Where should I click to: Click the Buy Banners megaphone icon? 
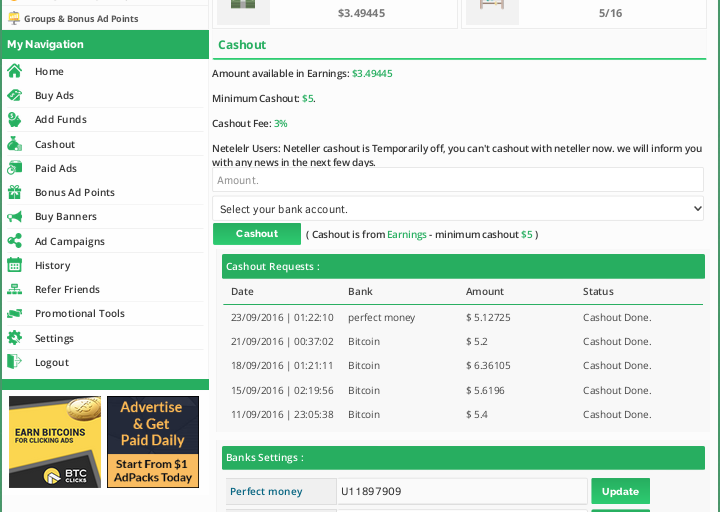[14, 217]
